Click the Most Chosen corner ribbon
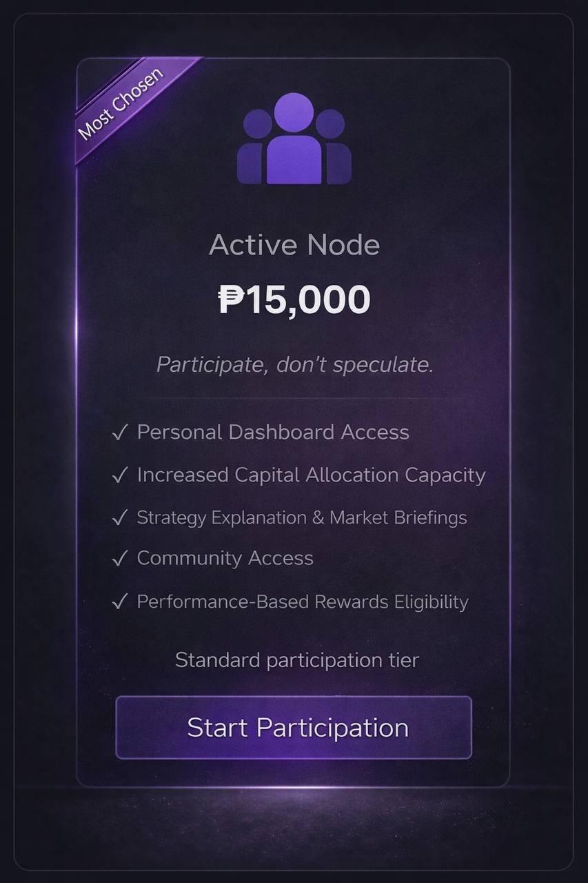The height and width of the screenshot is (883, 588). 121,103
